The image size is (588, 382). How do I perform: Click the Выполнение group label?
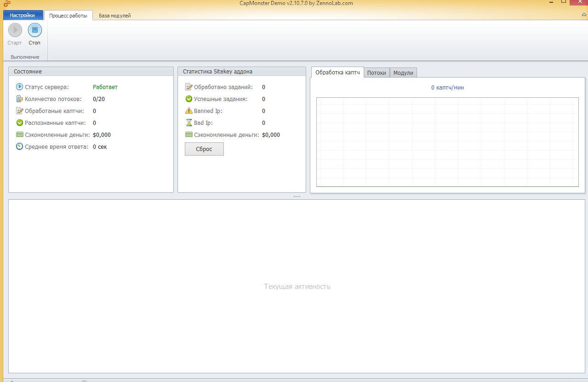pyautogui.click(x=25, y=57)
